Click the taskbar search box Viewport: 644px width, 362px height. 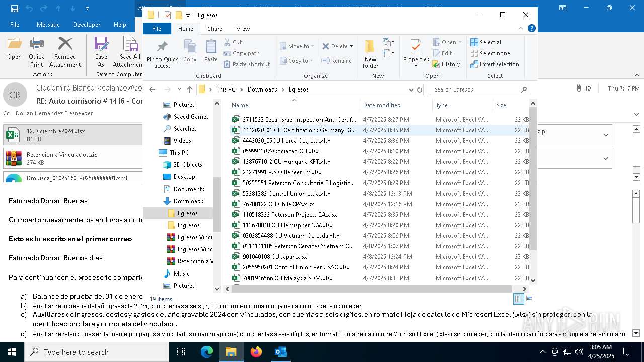tap(97, 352)
